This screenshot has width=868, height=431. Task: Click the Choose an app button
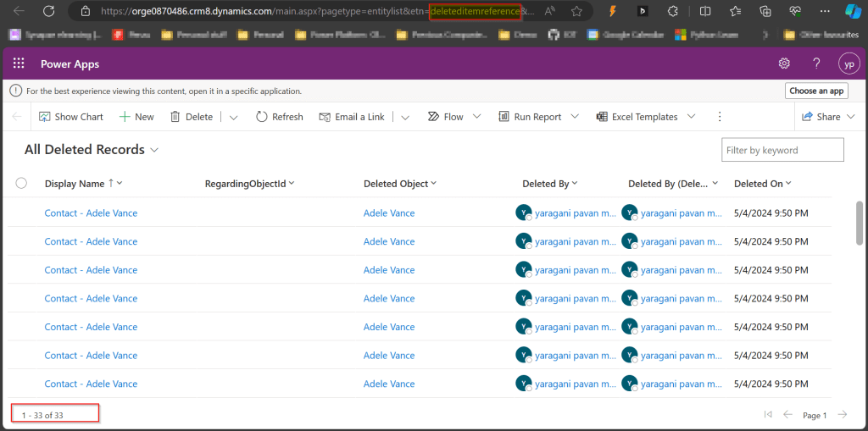tap(815, 91)
